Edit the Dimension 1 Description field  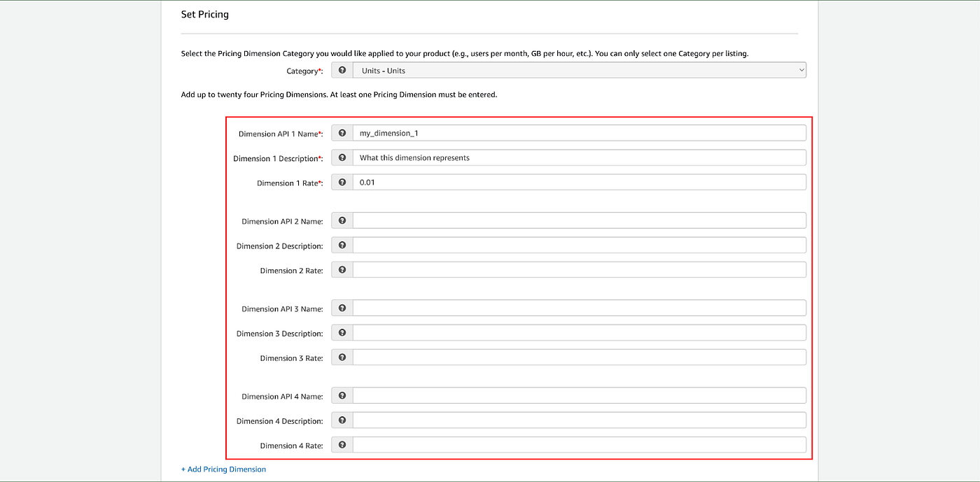(x=580, y=157)
